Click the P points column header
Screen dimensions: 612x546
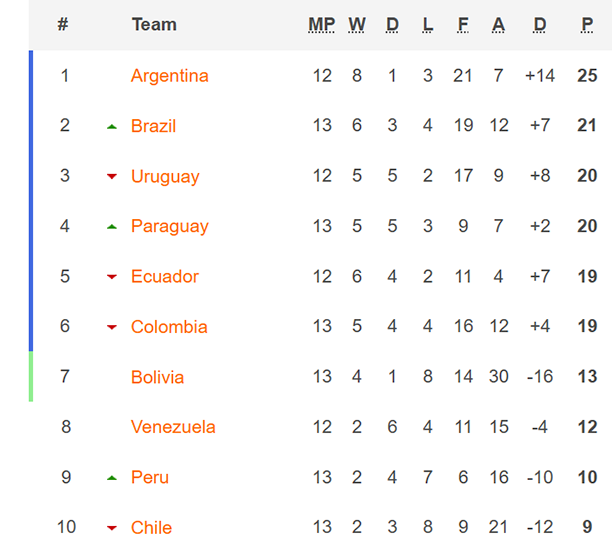click(587, 25)
